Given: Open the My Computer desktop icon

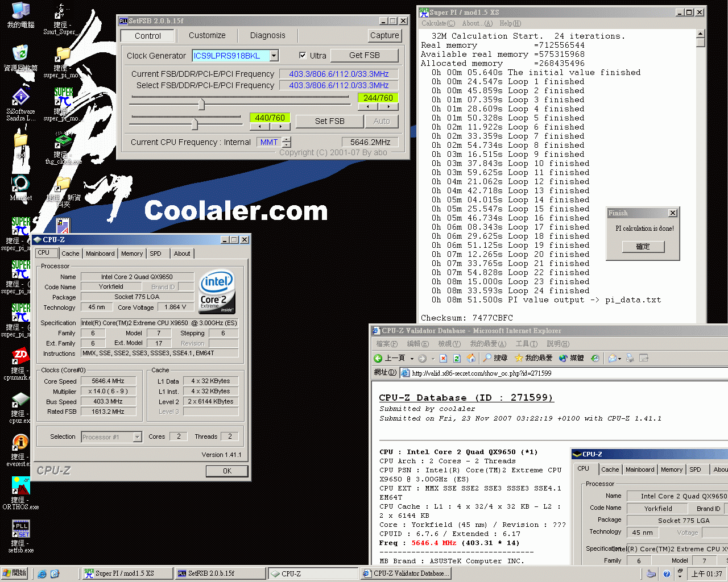Looking at the screenshot, I should point(20,15).
